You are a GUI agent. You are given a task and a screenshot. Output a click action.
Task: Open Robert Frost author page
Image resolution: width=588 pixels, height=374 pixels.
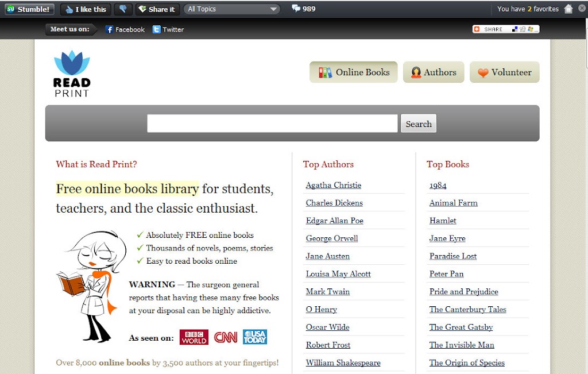click(x=328, y=345)
